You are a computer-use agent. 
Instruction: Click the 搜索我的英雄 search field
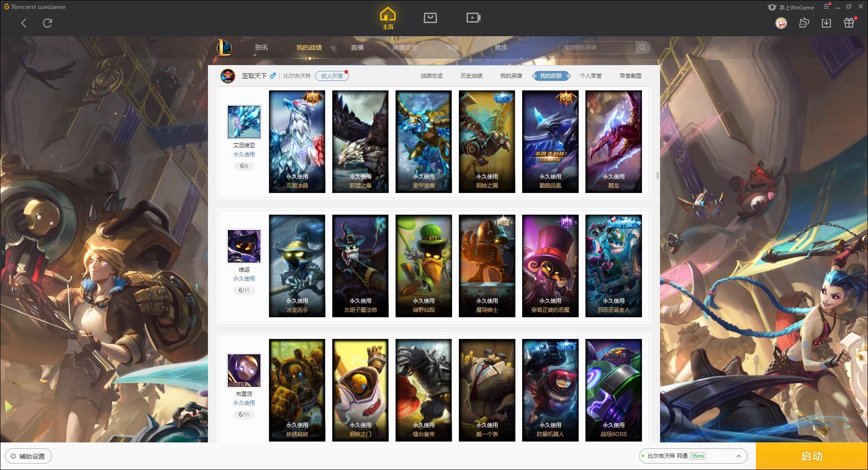tap(597, 47)
